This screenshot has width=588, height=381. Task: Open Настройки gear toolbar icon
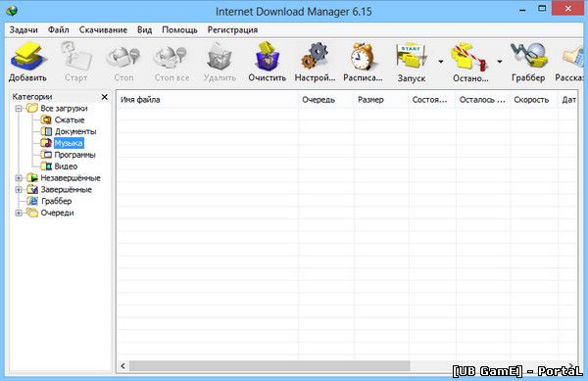click(x=315, y=56)
